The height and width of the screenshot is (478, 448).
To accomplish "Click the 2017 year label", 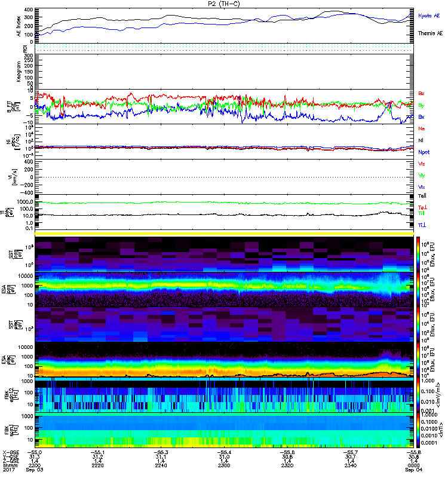I will 9,470.
